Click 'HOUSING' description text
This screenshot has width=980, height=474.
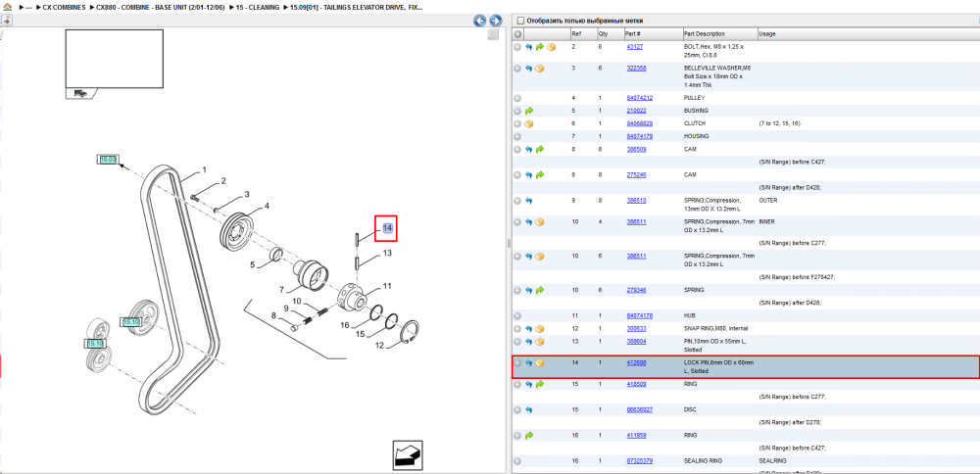pyautogui.click(x=697, y=136)
